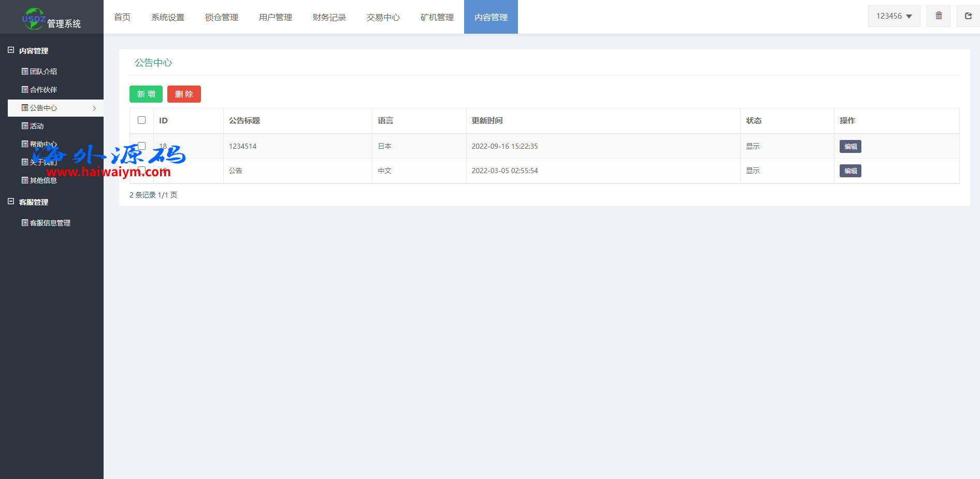Check the box for the 公告 row
Image resolution: width=980 pixels, height=479 pixels.
click(141, 170)
